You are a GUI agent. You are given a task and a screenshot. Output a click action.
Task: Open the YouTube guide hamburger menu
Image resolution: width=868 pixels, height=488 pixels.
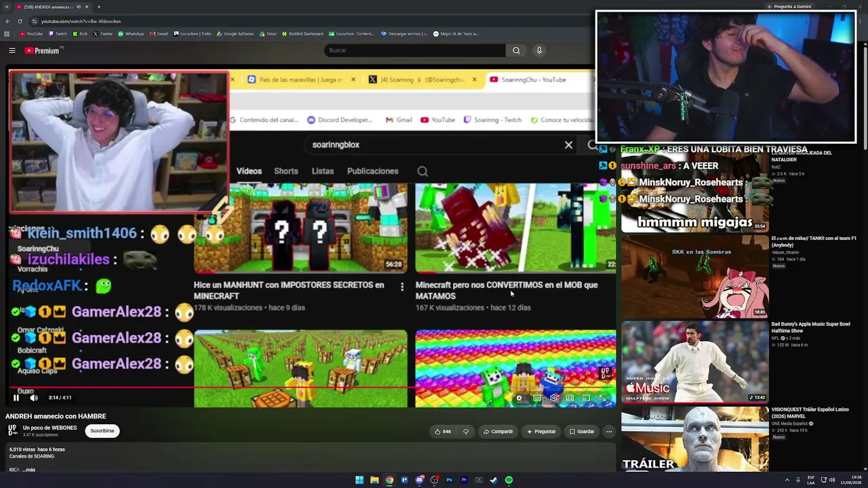pyautogui.click(x=12, y=50)
